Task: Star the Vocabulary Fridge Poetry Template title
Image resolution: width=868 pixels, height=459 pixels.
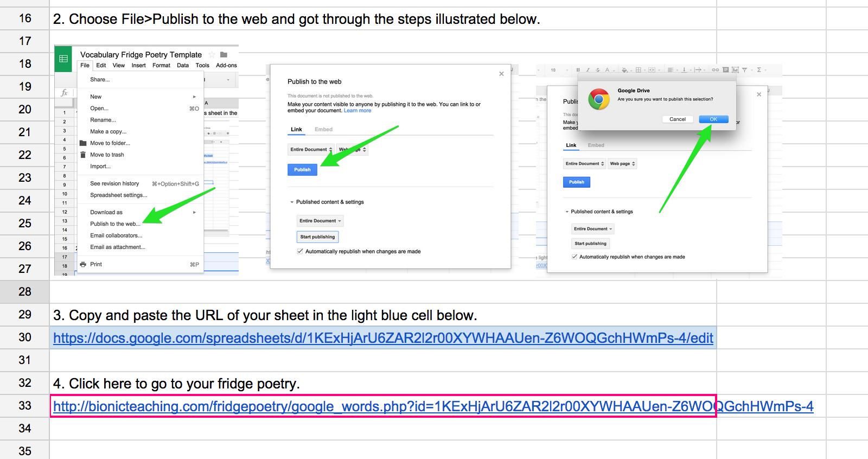Action: pyautogui.click(x=212, y=55)
